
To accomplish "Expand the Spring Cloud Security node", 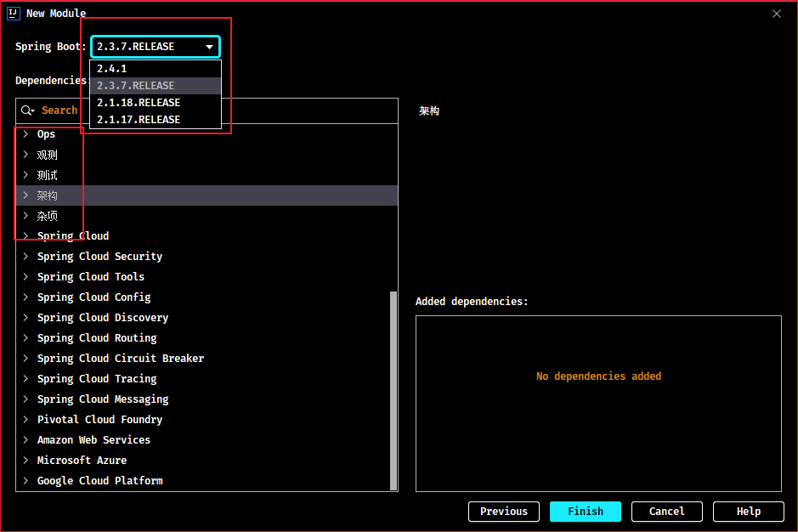I will [25, 256].
